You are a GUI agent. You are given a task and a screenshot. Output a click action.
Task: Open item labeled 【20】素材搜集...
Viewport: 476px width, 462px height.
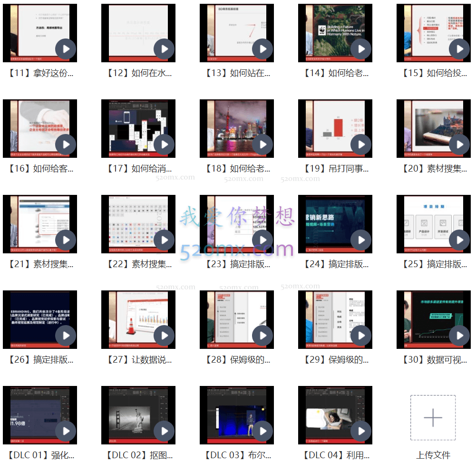pyautogui.click(x=434, y=169)
